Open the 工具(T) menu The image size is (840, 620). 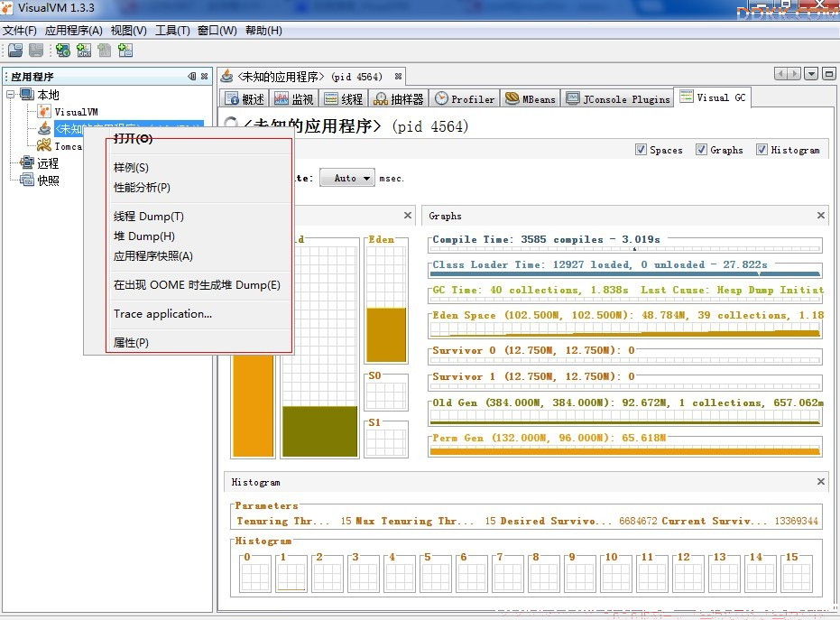click(172, 31)
